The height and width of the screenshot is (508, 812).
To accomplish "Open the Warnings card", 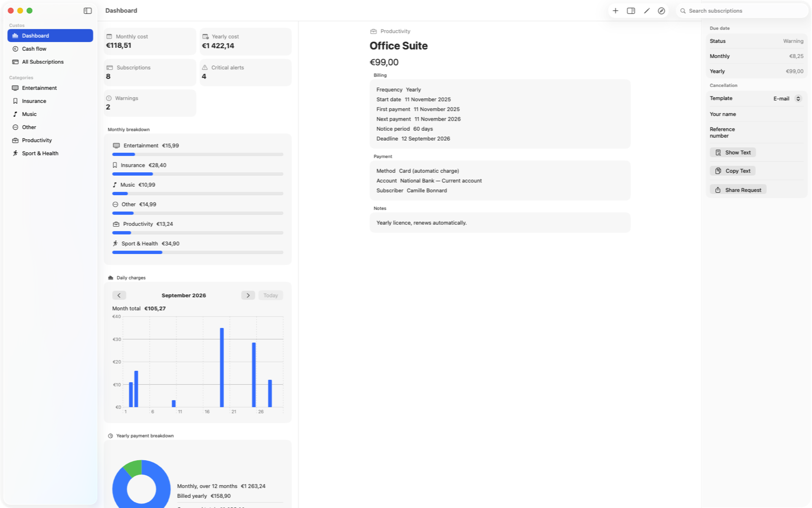I will pos(150,103).
